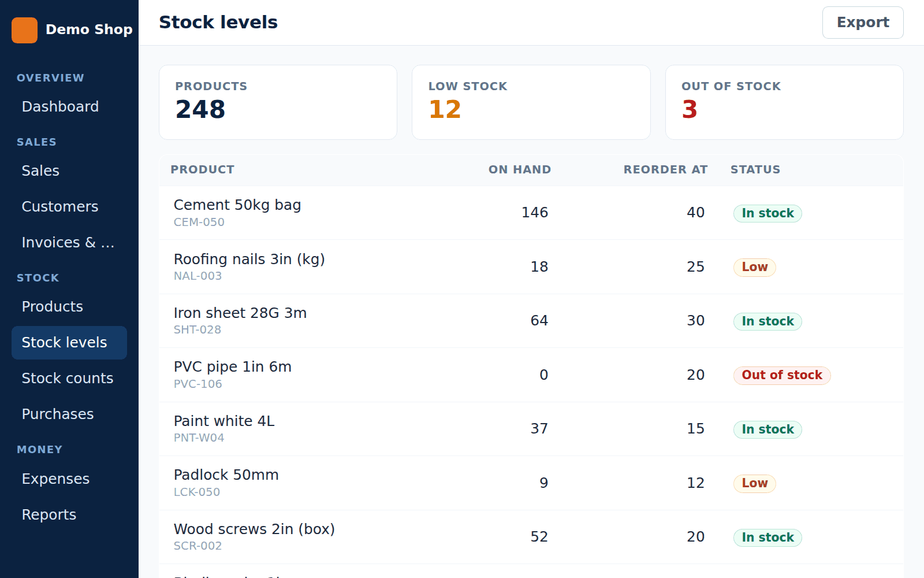
Task: Click SKU code LCK-050
Action: click(197, 492)
